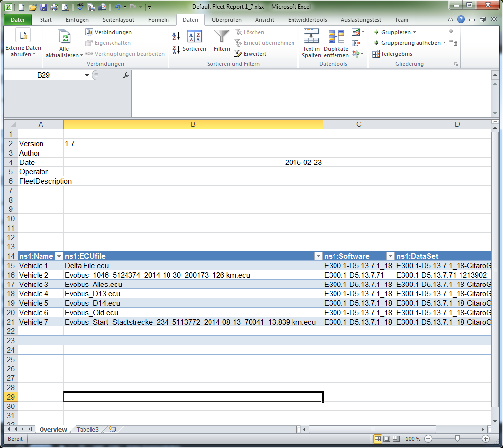Click the consolidate icon in Datentools
The image size is (503, 448).
click(356, 43)
